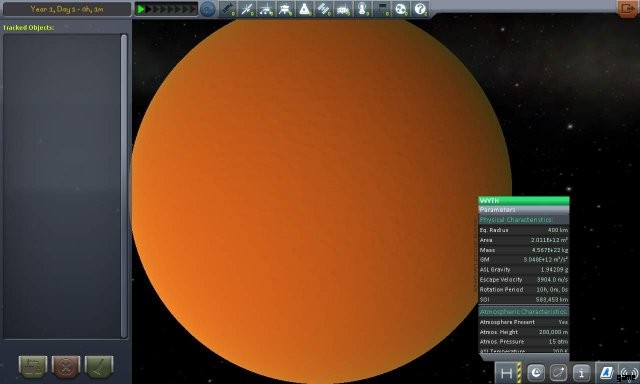
Task: Collapse the Atmospheric Characteristics section
Action: (x=524, y=311)
